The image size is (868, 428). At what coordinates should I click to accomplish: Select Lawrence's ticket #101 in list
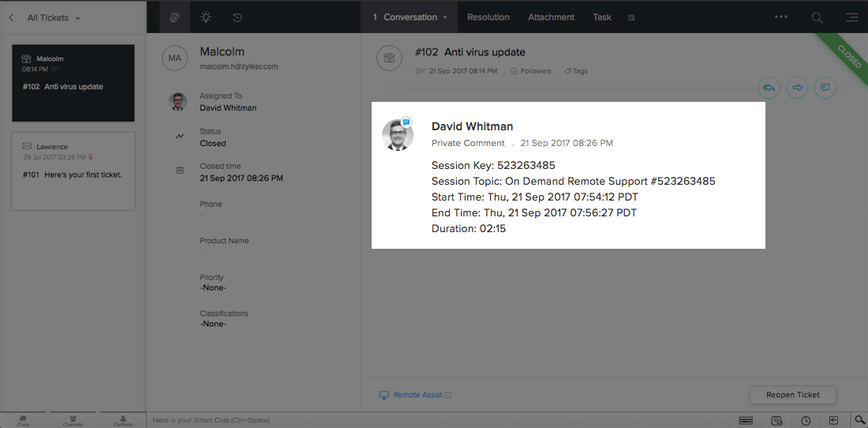click(73, 171)
